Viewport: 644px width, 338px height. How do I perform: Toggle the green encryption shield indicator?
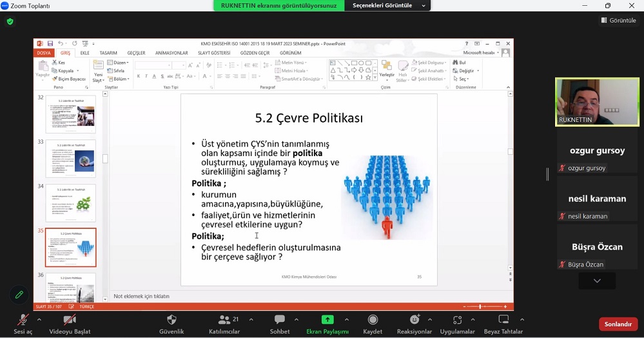click(x=10, y=21)
